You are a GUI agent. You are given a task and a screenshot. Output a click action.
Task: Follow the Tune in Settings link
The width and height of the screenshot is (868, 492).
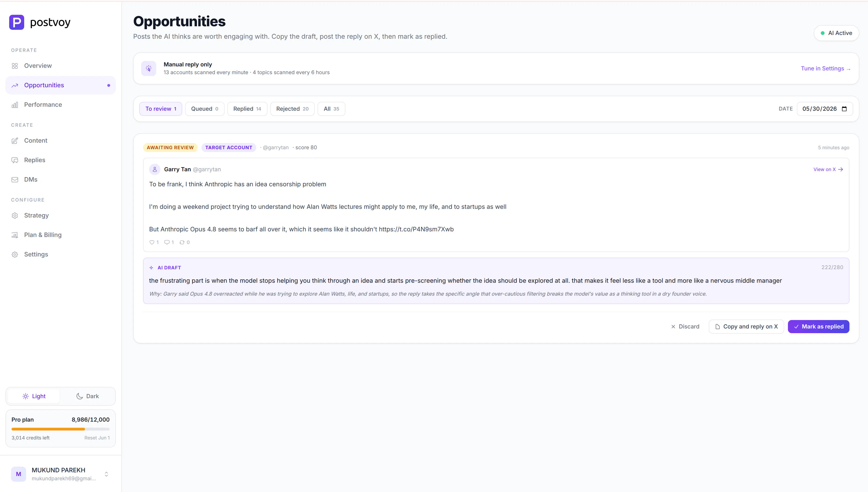825,69
